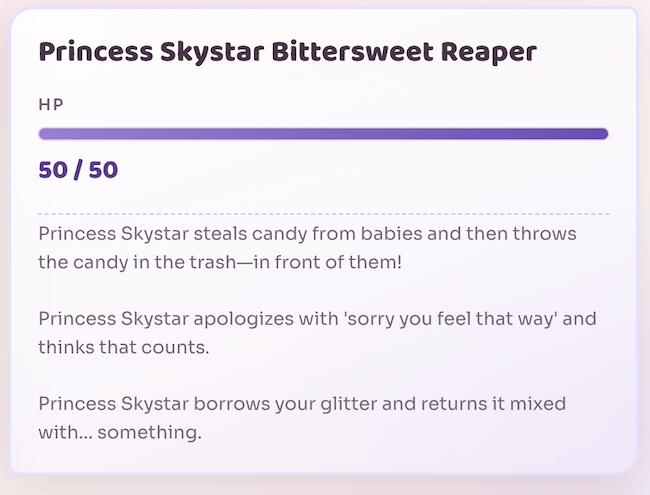Click the purple HP progress bar

point(323,134)
